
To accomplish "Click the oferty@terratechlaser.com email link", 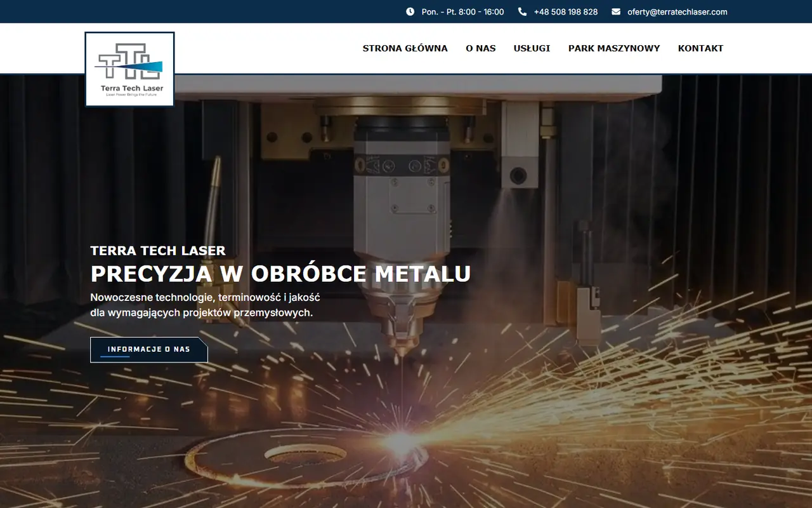I will [x=678, y=11].
